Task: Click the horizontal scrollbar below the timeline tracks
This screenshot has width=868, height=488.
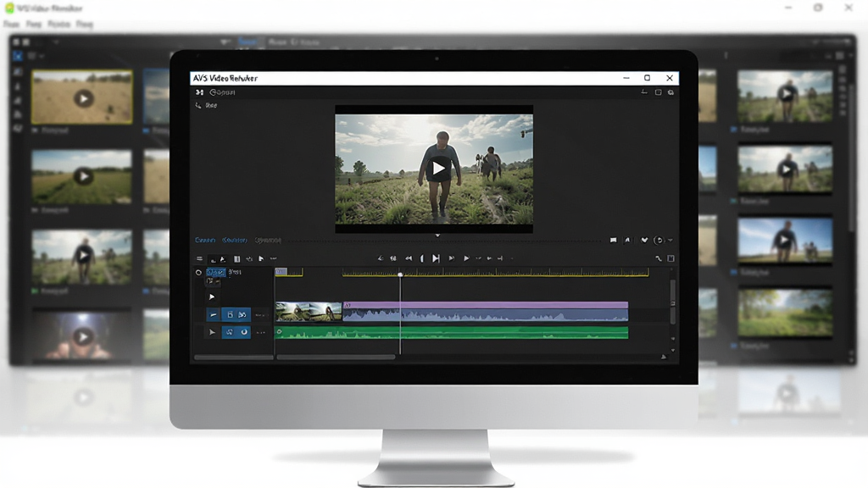Action: tap(336, 358)
